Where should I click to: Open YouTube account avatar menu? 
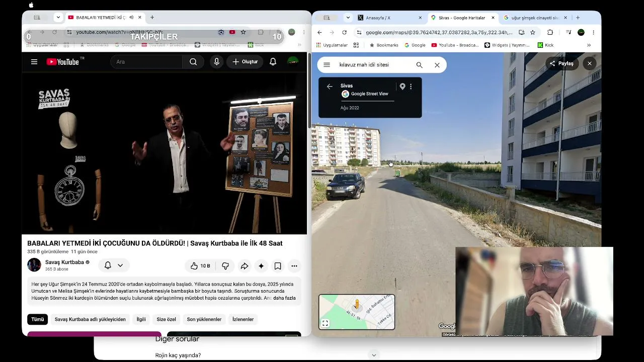(x=293, y=62)
